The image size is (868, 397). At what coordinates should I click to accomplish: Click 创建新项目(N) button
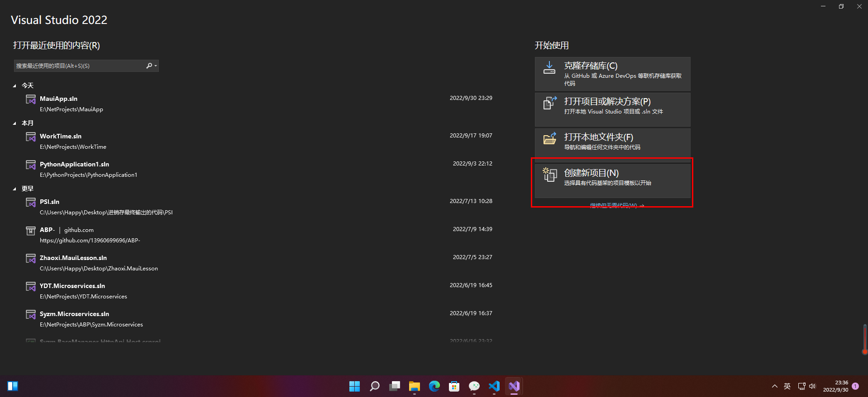point(612,181)
